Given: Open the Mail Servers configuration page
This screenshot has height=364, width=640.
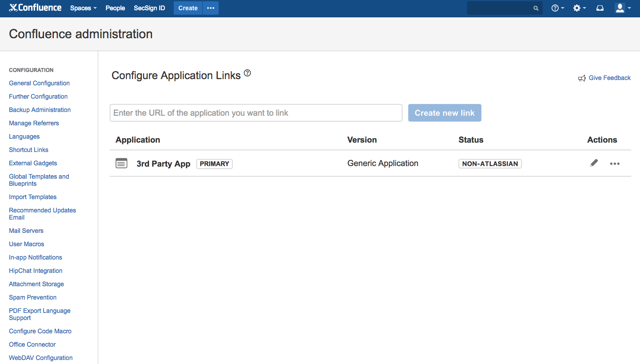Looking at the screenshot, I should 26,231.
